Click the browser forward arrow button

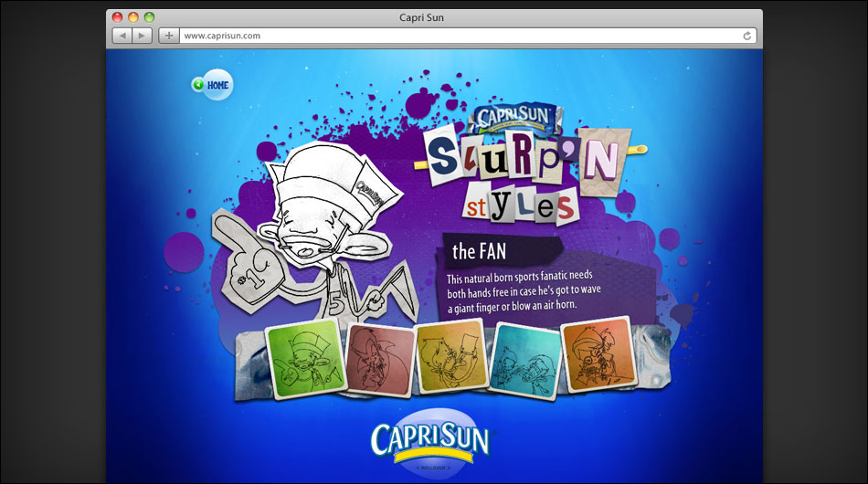tap(143, 36)
